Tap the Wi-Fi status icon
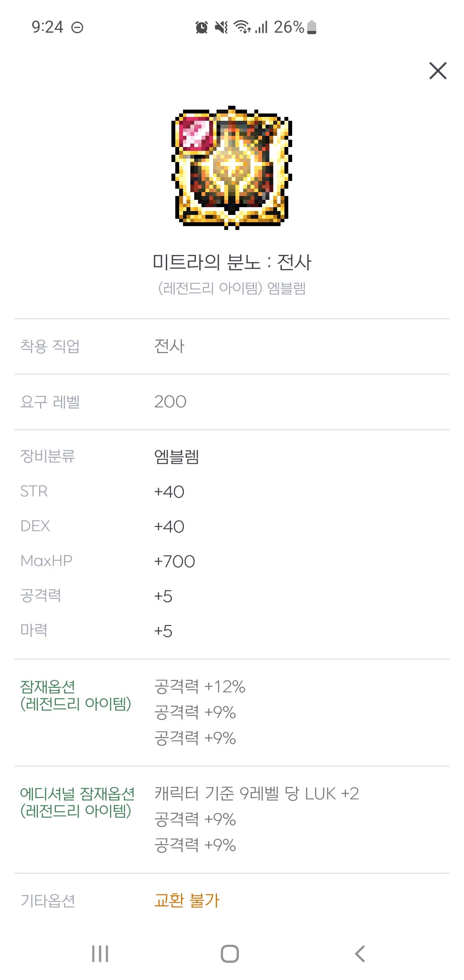The image size is (464, 980). click(242, 28)
